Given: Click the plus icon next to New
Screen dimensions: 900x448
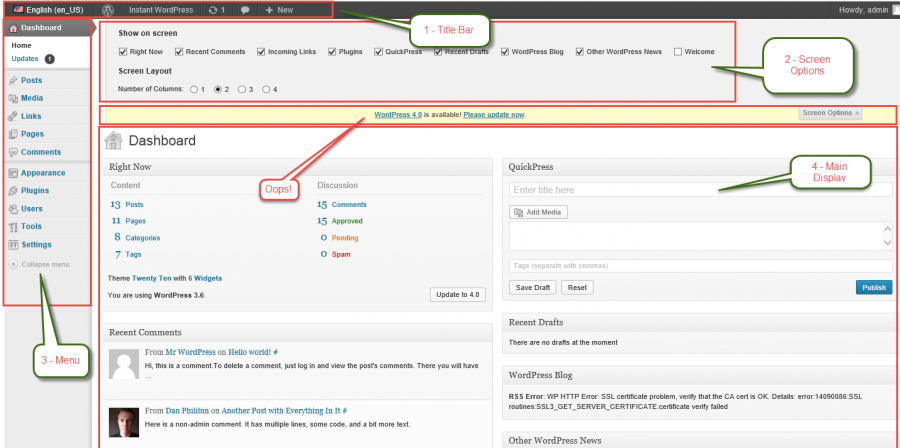Looking at the screenshot, I should tap(269, 10).
